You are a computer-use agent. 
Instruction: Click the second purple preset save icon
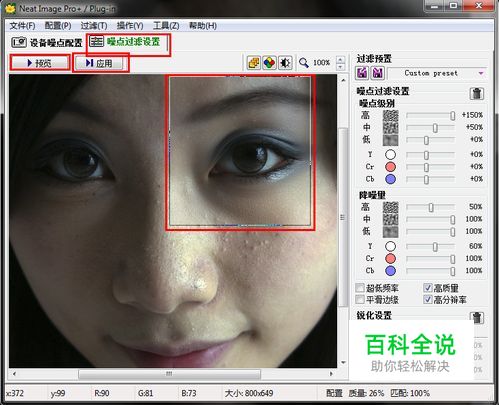(377, 73)
